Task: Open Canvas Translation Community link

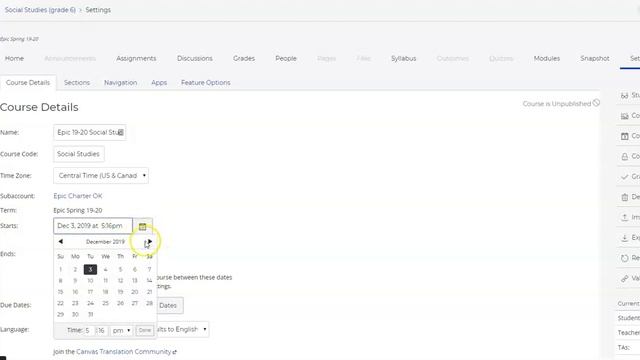Action: (x=123, y=351)
